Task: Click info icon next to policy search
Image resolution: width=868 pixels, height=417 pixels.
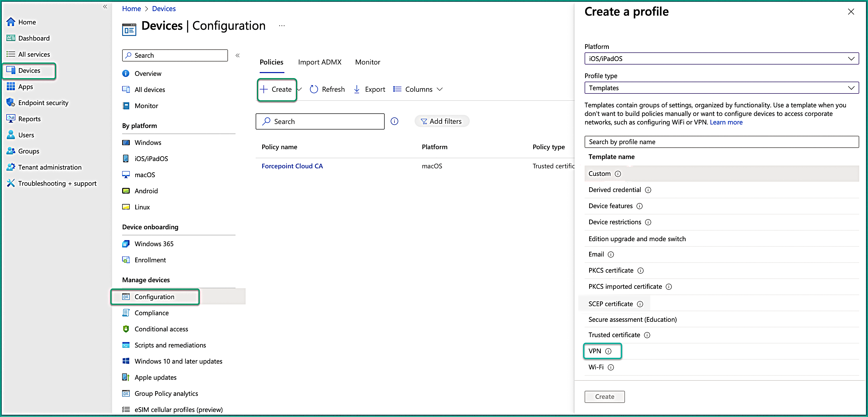Action: pos(394,121)
